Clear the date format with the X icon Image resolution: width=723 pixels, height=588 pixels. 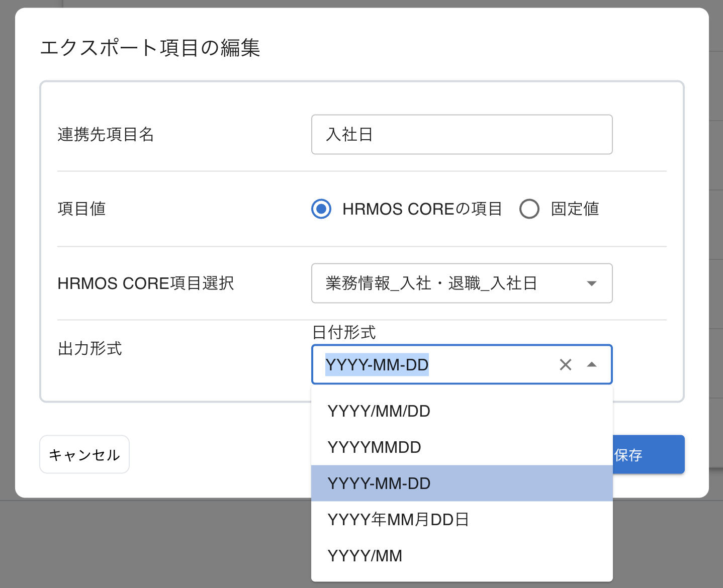pyautogui.click(x=565, y=365)
